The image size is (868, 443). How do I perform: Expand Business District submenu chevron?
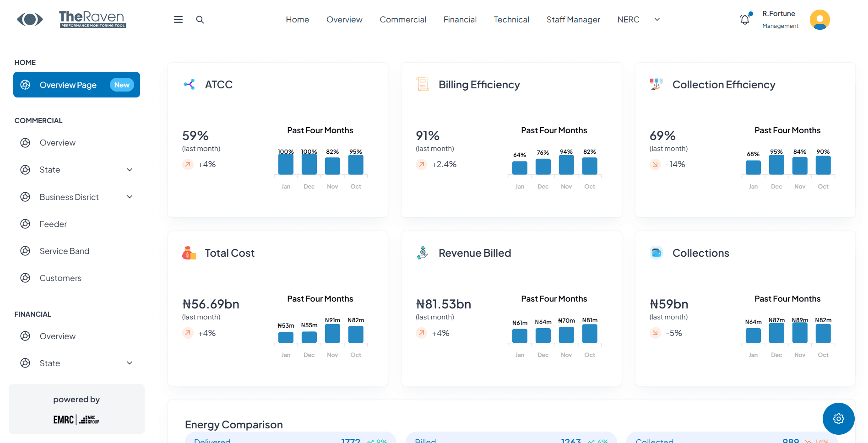coord(130,197)
